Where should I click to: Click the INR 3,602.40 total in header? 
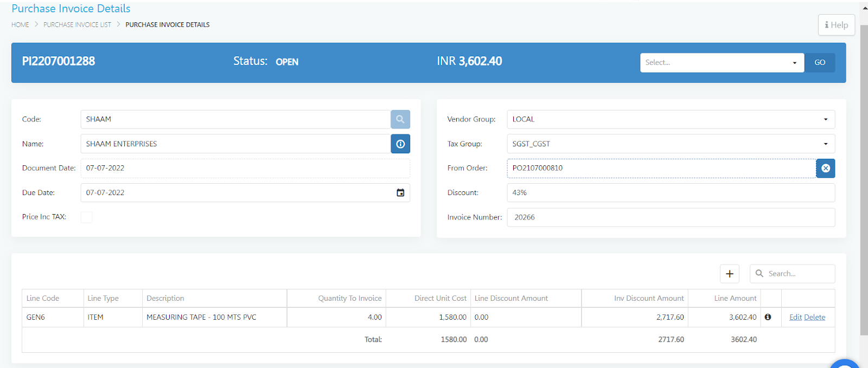coord(469,61)
